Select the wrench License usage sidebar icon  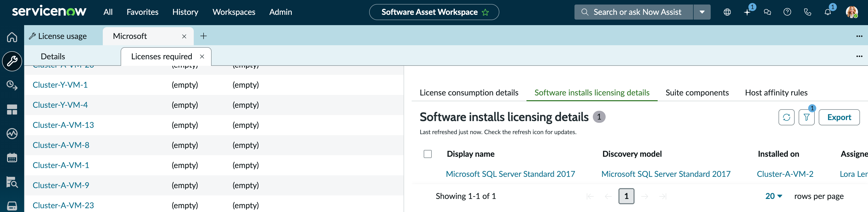coord(12,61)
